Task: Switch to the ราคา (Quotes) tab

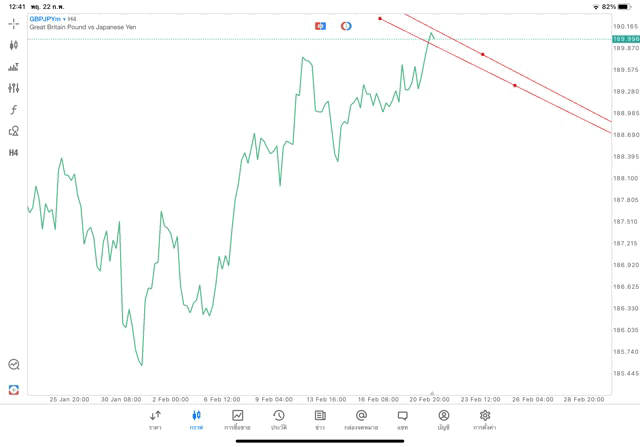Action: (x=155, y=420)
